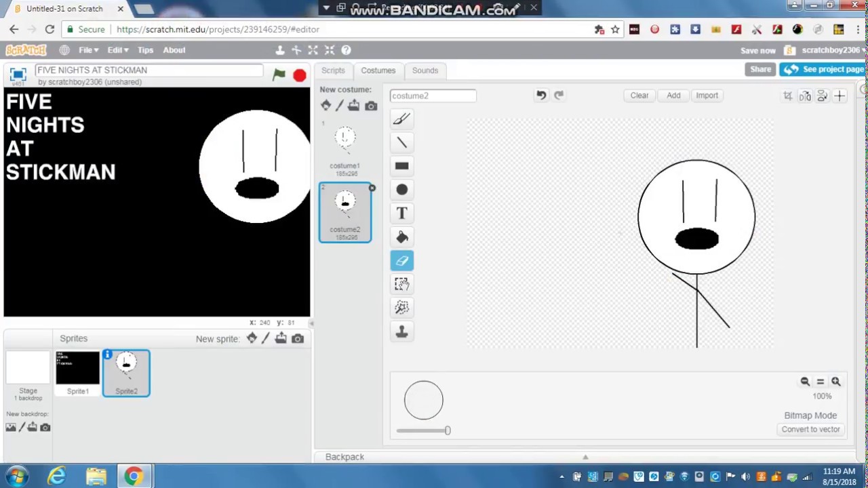
Task: Undo the last paint action
Action: (541, 96)
